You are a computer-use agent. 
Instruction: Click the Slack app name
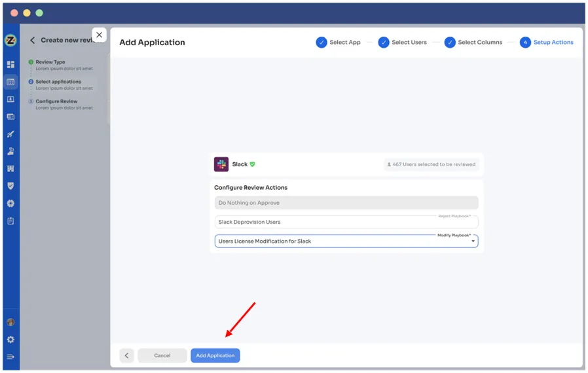tap(240, 164)
